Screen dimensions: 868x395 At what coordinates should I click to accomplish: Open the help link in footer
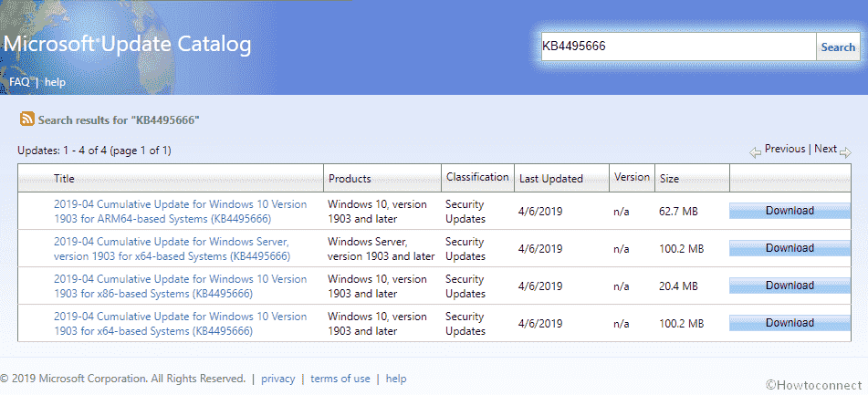(396, 379)
